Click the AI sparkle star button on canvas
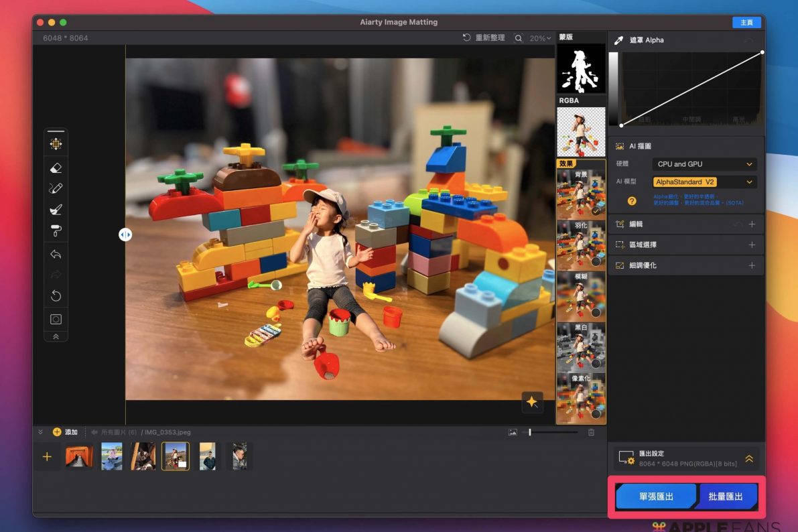Screen dimensions: 798x532 (x=532, y=402)
